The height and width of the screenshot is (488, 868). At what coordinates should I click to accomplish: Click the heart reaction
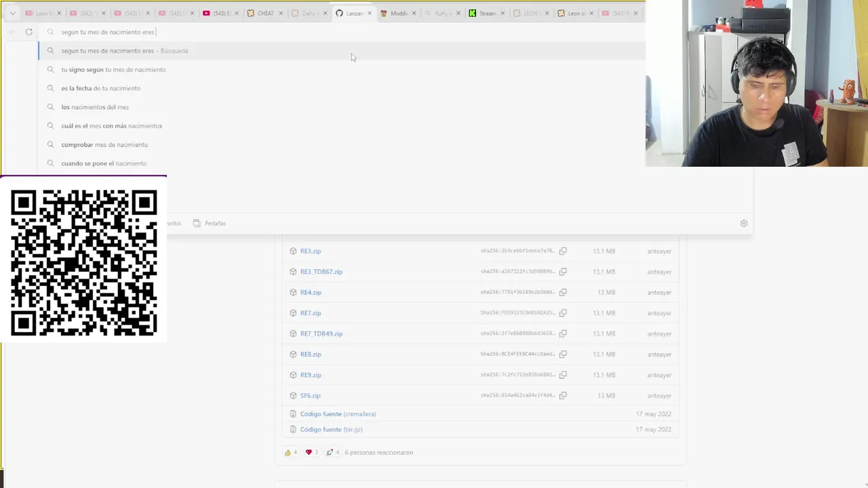tap(311, 452)
